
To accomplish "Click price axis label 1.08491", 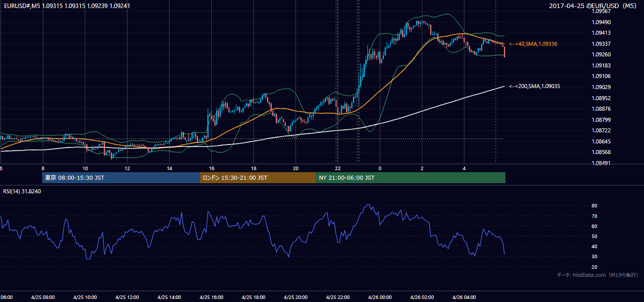I will point(602,163).
